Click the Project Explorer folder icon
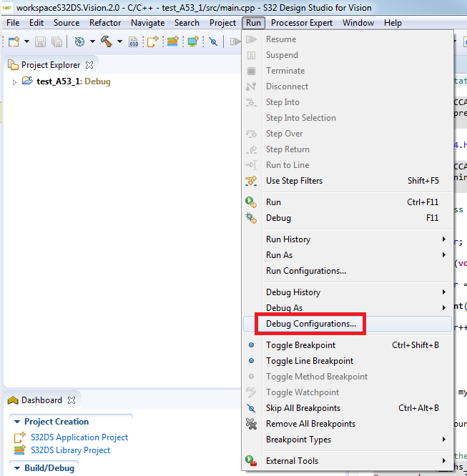This screenshot has height=476, width=467. [13, 65]
